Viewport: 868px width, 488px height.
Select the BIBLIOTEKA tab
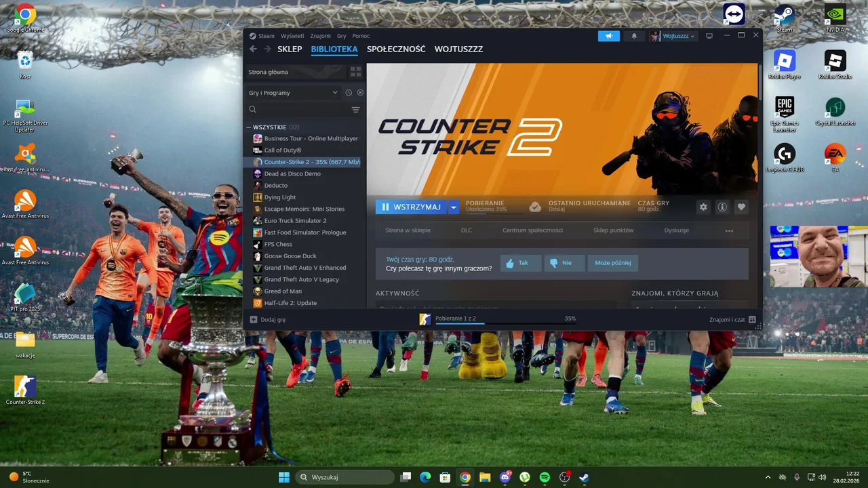334,49
